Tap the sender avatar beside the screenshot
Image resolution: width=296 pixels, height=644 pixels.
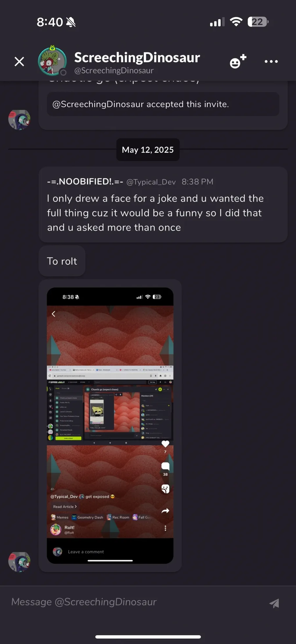(19, 562)
